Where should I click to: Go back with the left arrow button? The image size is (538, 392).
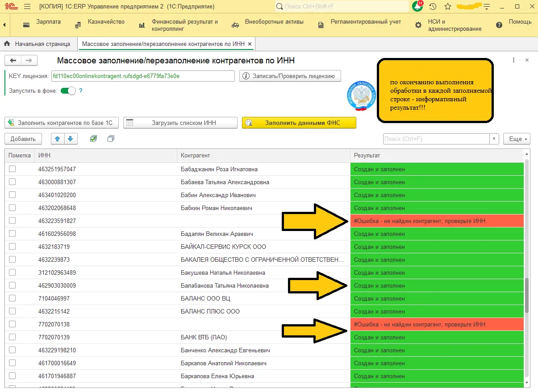pos(13,61)
